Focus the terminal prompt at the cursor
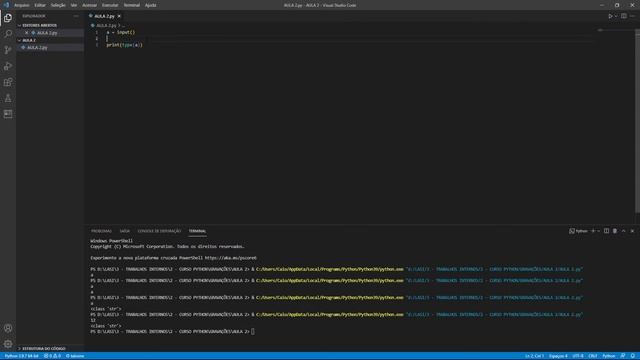The height and width of the screenshot is (360, 640). click(253, 331)
